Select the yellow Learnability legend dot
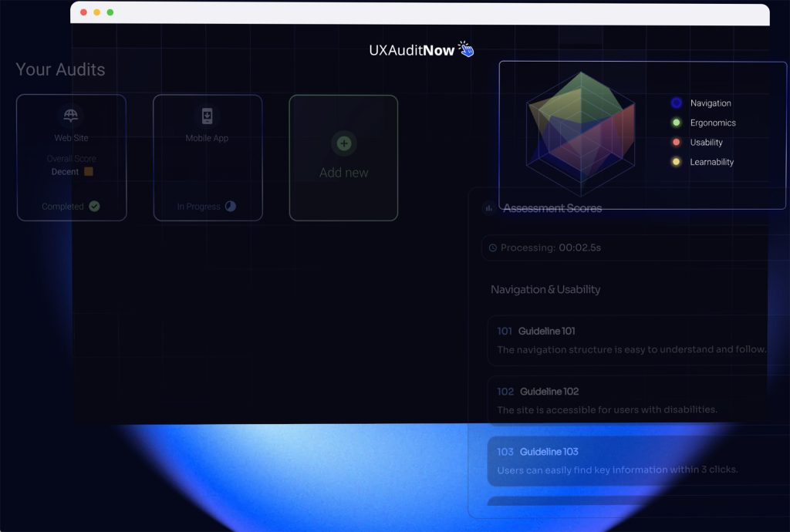Screen dimensions: 790x532 tap(676, 162)
